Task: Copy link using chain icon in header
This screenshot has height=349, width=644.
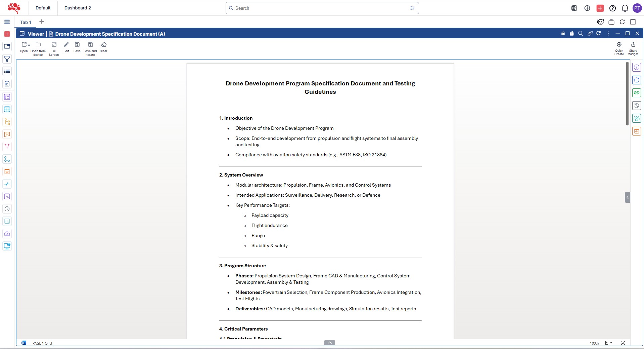Action: tap(590, 33)
